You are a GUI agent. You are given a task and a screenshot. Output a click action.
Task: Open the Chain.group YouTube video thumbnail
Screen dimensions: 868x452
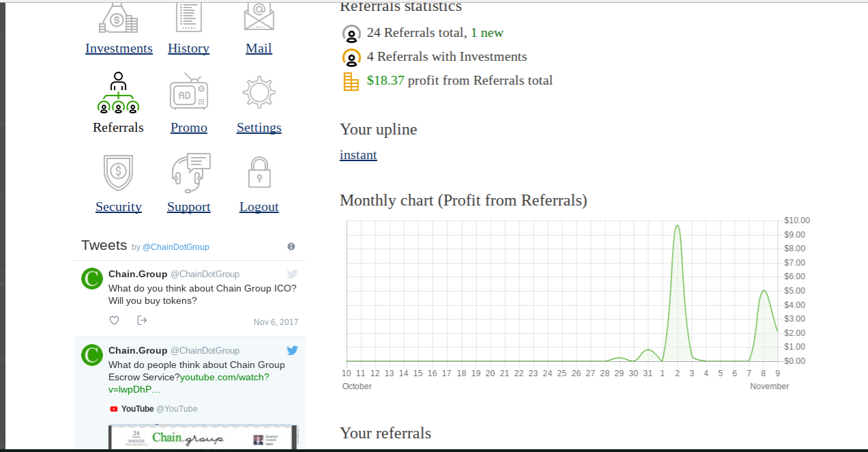click(x=203, y=437)
